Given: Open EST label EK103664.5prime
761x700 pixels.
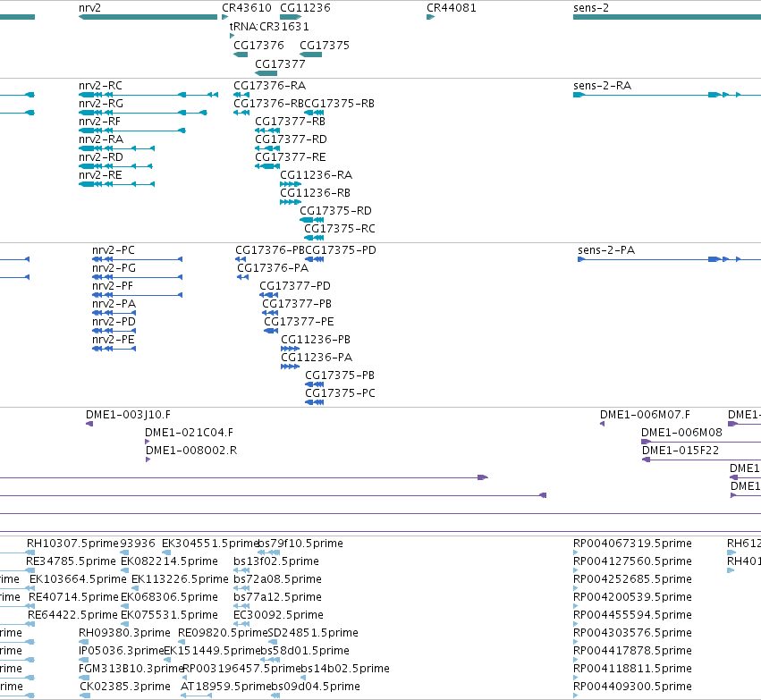Looking at the screenshot, I should pos(78,579).
